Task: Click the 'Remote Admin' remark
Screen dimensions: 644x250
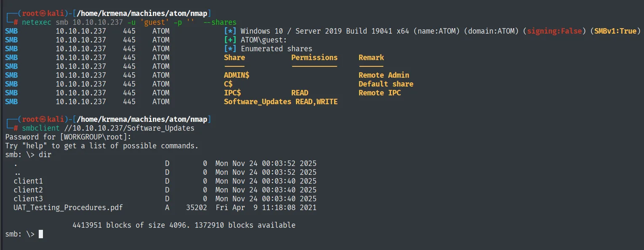Action: [384, 75]
